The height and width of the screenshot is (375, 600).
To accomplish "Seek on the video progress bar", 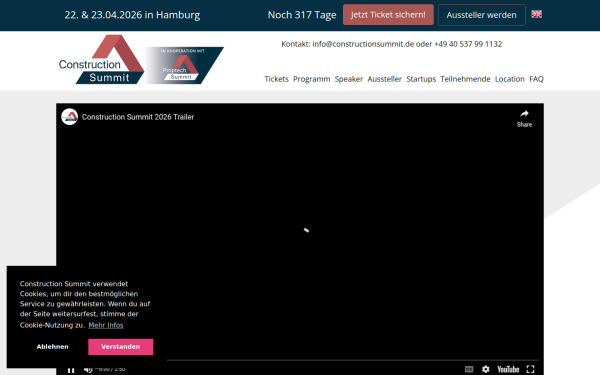I will coord(352,360).
